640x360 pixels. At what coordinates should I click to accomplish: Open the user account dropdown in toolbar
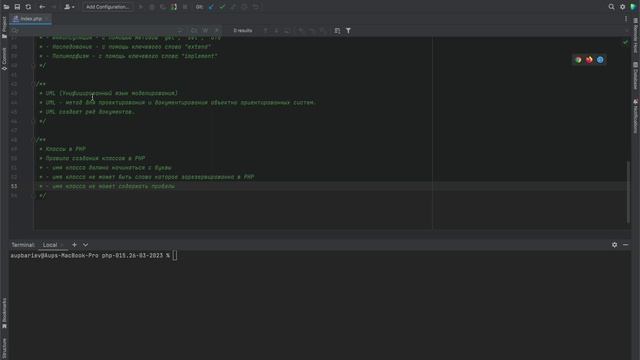(69, 7)
